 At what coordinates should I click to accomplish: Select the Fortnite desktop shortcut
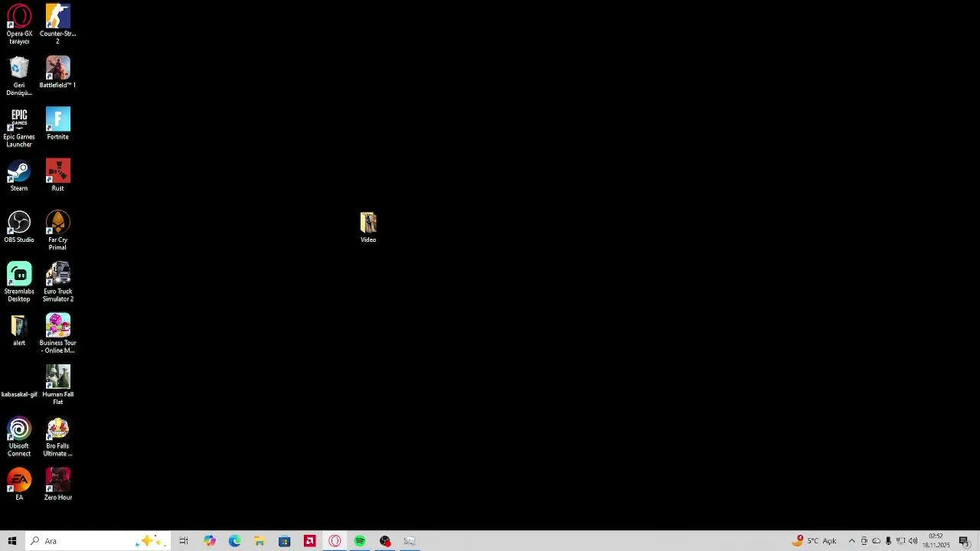click(57, 124)
